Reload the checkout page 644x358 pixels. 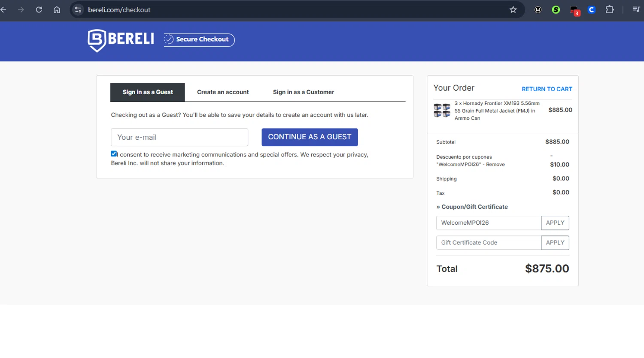pyautogui.click(x=39, y=9)
